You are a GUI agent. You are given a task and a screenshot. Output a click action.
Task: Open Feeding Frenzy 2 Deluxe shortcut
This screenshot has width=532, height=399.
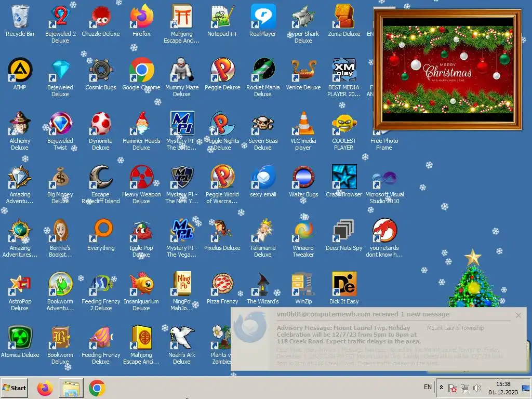coord(101,284)
